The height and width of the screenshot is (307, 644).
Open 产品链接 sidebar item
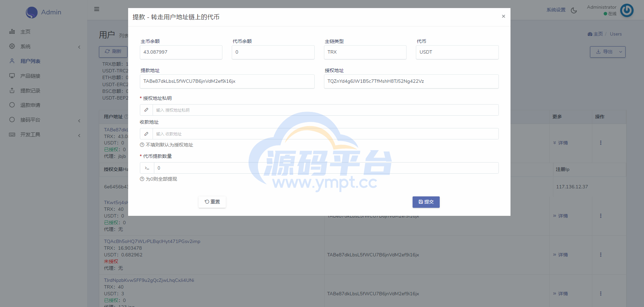[30, 76]
